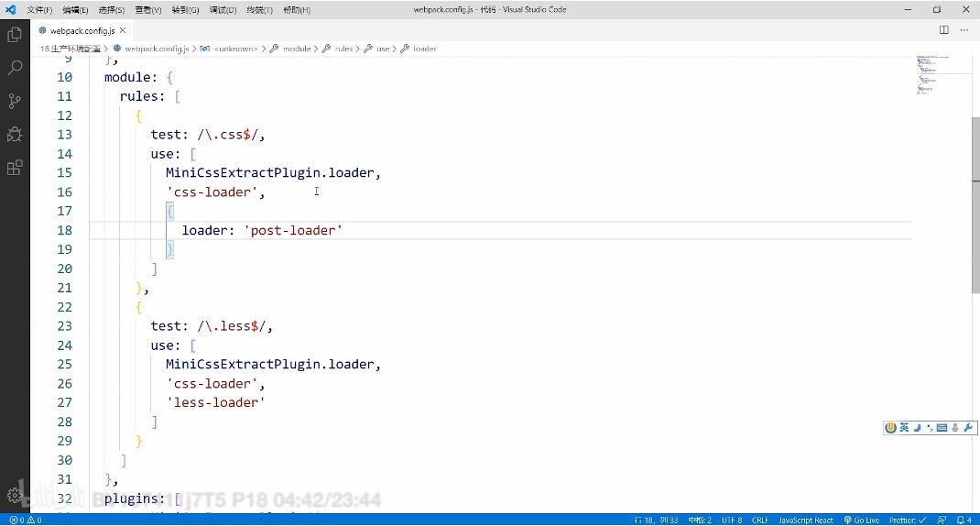The width and height of the screenshot is (980, 526).
Task: Select the webpack.config.js editor tab
Action: click(82, 30)
